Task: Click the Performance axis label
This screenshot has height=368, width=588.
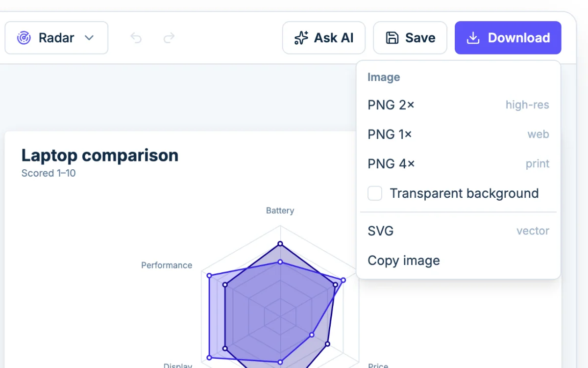Action: coord(167,265)
